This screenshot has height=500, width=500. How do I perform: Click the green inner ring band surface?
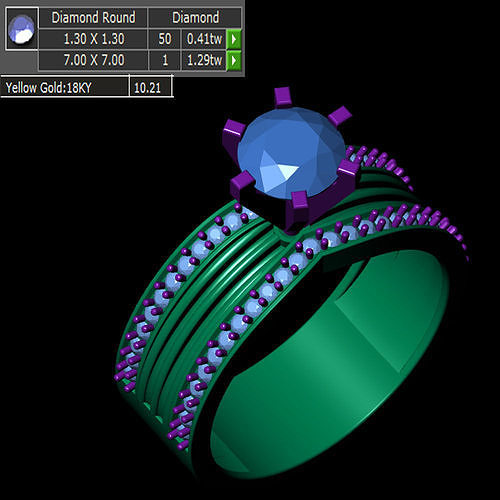click(x=333, y=363)
